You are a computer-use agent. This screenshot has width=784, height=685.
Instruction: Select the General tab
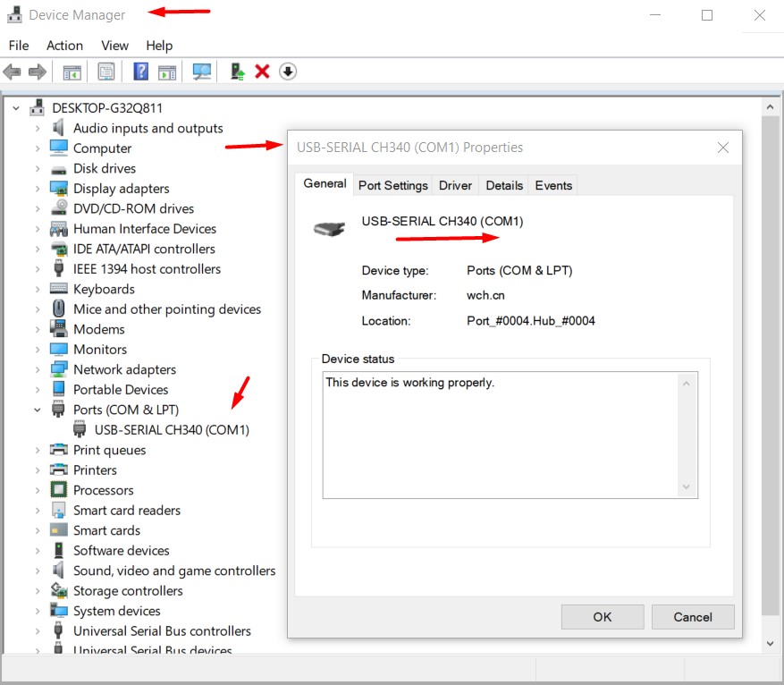[325, 183]
